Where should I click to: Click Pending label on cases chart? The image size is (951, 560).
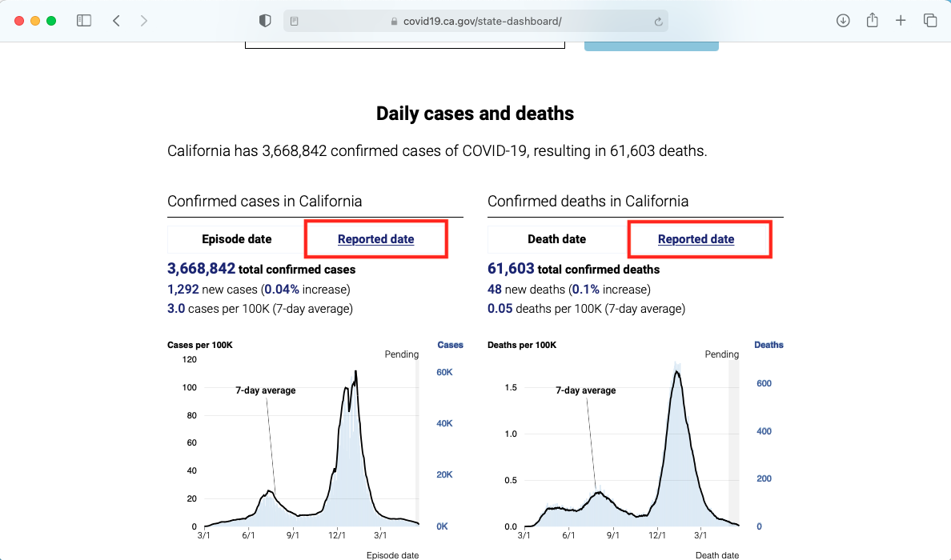402,354
